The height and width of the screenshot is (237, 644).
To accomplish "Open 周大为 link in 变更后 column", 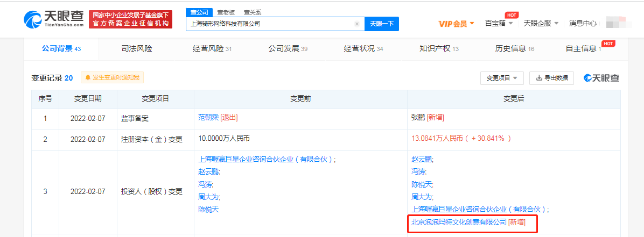I will click(x=422, y=197).
